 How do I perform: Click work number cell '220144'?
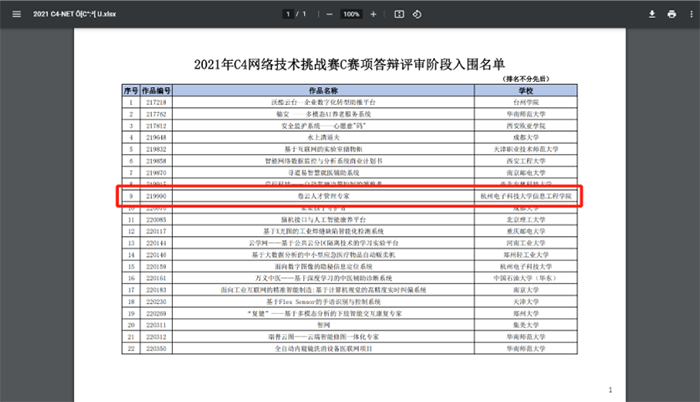click(156, 243)
